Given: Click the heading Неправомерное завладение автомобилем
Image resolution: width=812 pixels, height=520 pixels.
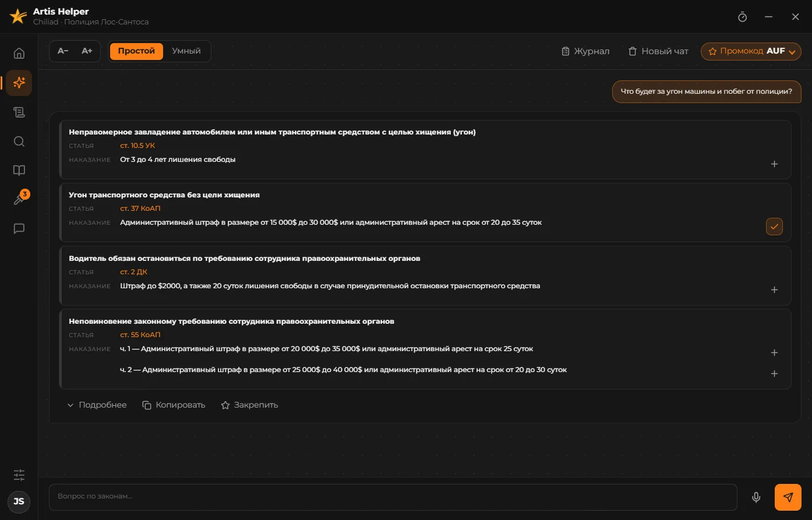Looking at the screenshot, I should point(272,132).
